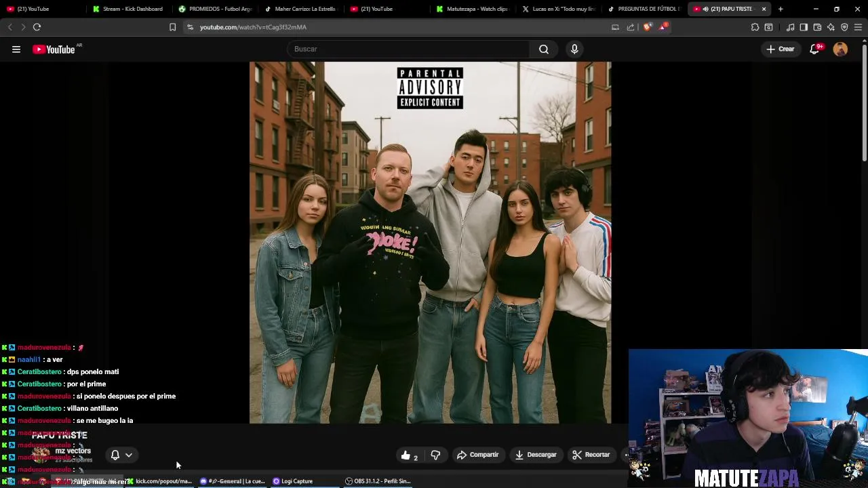Open the OBS 31.1.2 taskbar item
The width and height of the screenshot is (868, 488).
point(378,481)
